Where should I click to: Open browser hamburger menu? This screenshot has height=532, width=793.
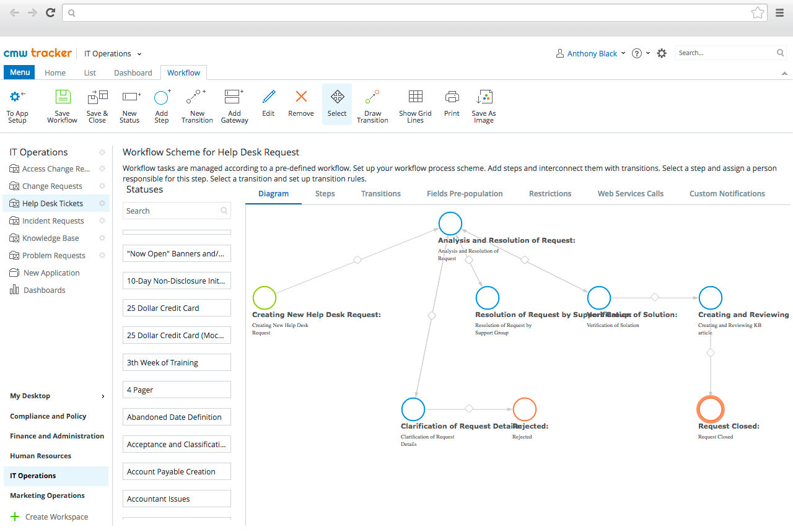tap(780, 12)
